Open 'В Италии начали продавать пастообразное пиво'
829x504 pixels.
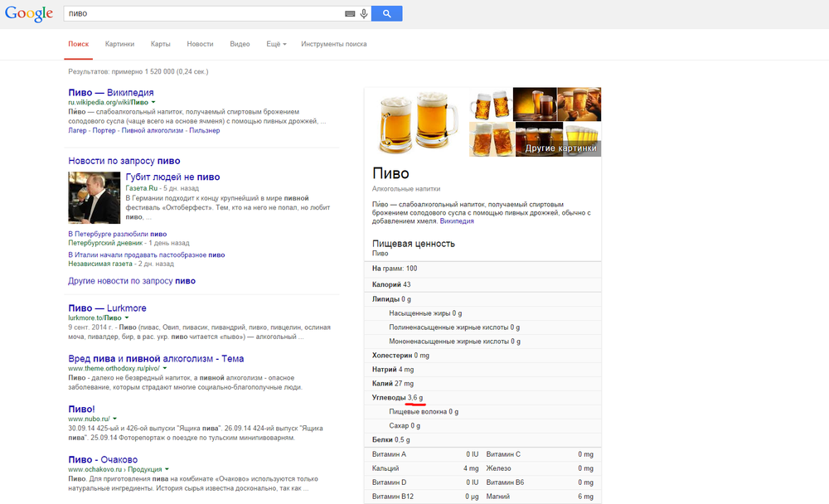[x=147, y=255]
